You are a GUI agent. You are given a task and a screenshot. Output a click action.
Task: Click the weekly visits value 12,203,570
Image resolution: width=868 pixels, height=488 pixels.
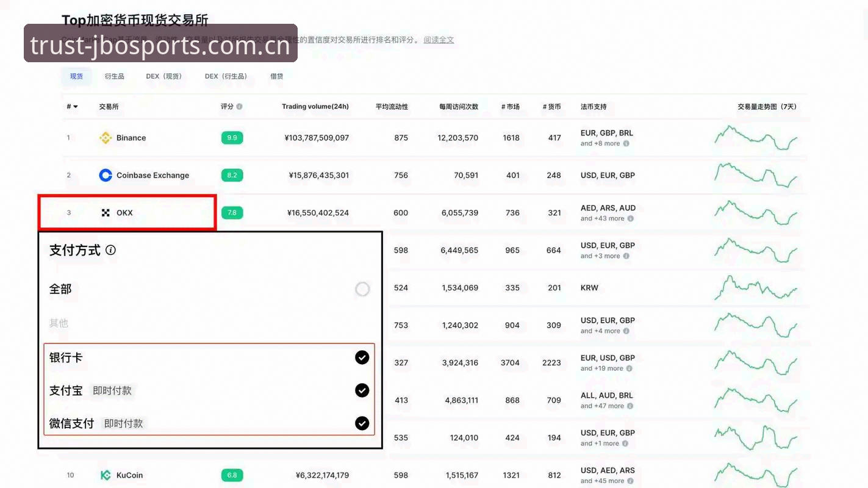(x=458, y=138)
